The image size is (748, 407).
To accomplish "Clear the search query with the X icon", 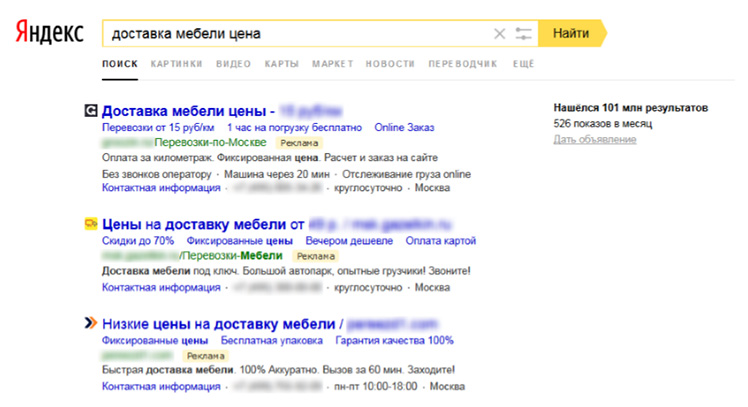I will pos(499,34).
